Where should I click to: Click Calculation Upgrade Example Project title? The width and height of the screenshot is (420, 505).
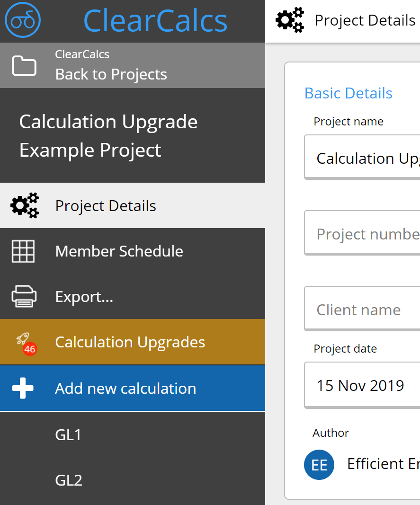[x=108, y=135]
